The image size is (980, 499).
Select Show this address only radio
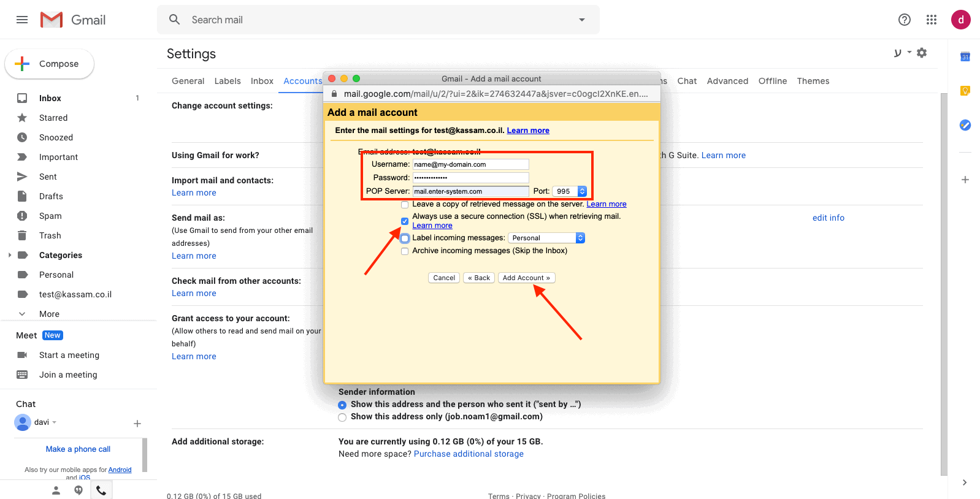click(x=342, y=417)
